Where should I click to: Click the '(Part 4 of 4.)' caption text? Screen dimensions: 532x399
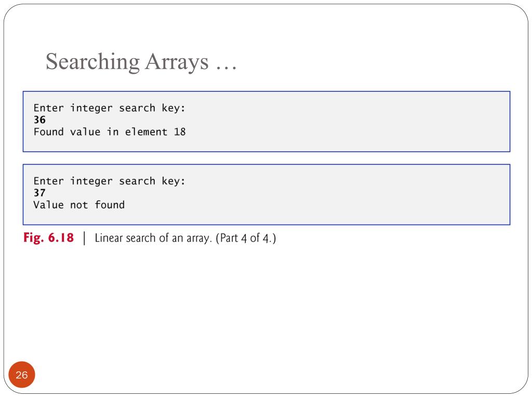(x=246, y=238)
